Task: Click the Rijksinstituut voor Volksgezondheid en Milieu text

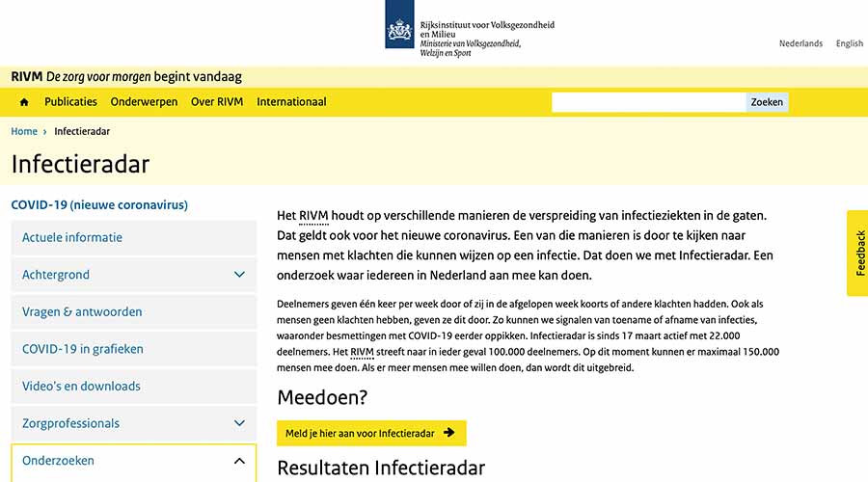Action: [x=487, y=29]
